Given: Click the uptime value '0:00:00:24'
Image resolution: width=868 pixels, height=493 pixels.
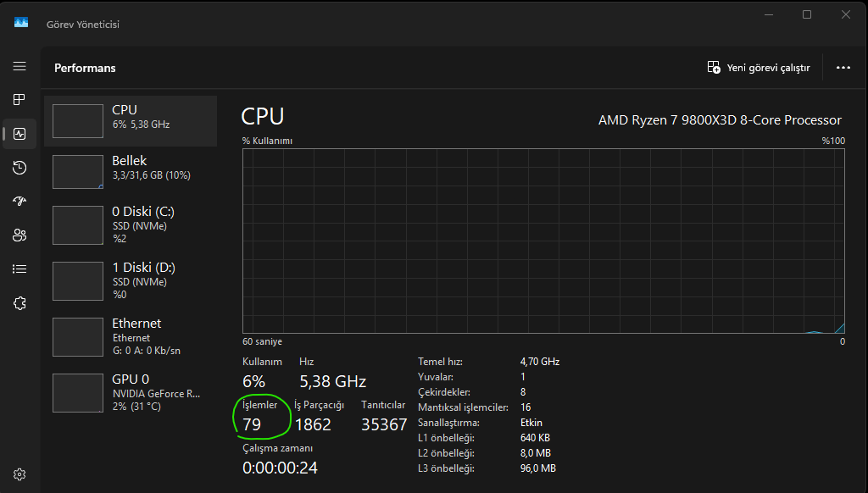Looking at the screenshot, I should (x=280, y=468).
